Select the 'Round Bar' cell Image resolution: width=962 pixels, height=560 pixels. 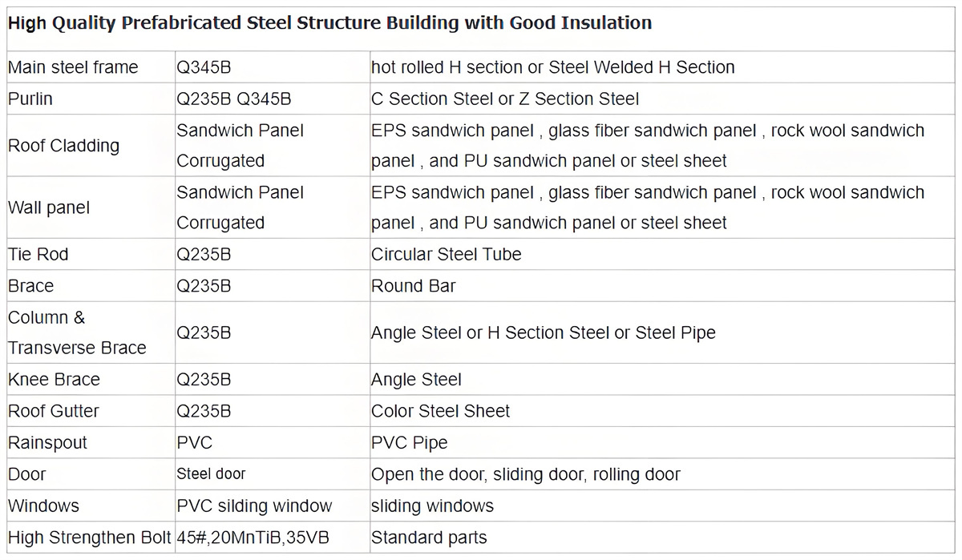(x=663, y=285)
